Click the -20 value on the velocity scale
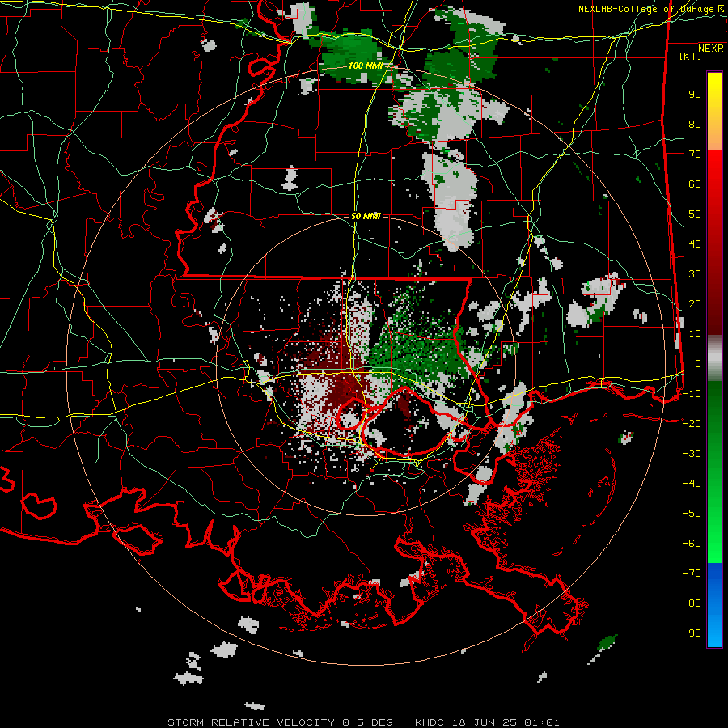Viewport: 728px width, 728px height. tap(692, 423)
